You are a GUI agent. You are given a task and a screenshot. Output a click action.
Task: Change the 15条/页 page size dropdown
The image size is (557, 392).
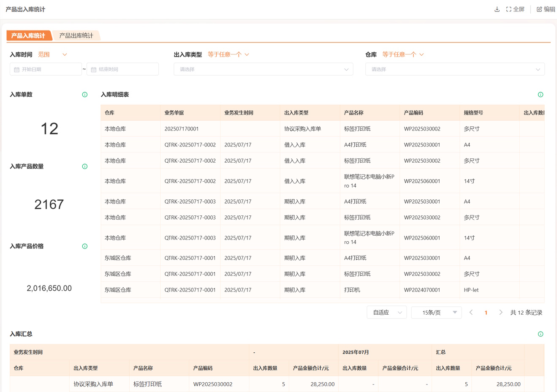point(436,313)
